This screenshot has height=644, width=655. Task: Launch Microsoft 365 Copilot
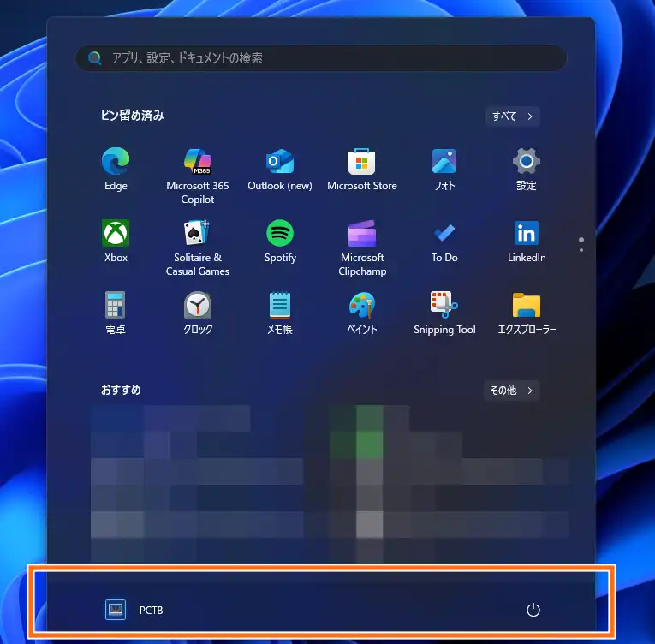198,176
